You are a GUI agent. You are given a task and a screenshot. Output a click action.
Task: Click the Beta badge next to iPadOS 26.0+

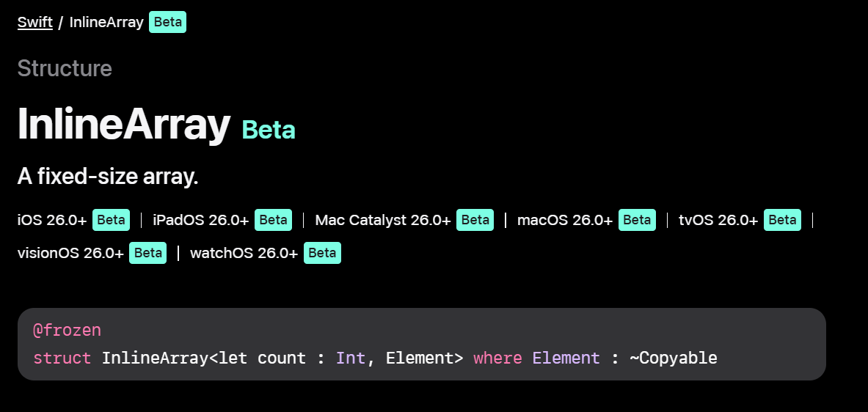click(x=274, y=220)
